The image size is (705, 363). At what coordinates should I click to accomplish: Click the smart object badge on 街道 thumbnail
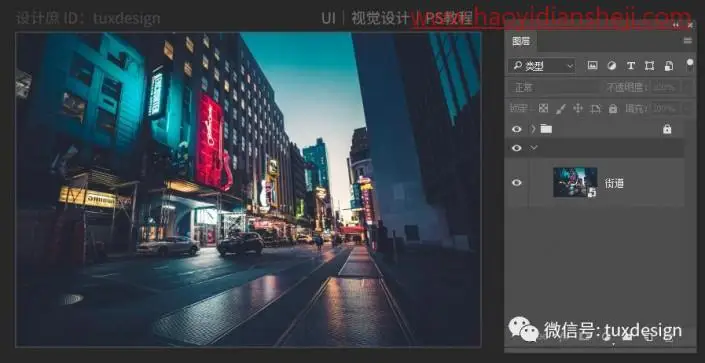[592, 193]
